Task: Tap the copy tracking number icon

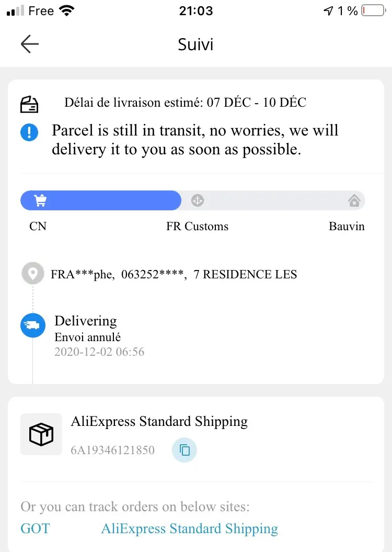Action: [x=184, y=450]
